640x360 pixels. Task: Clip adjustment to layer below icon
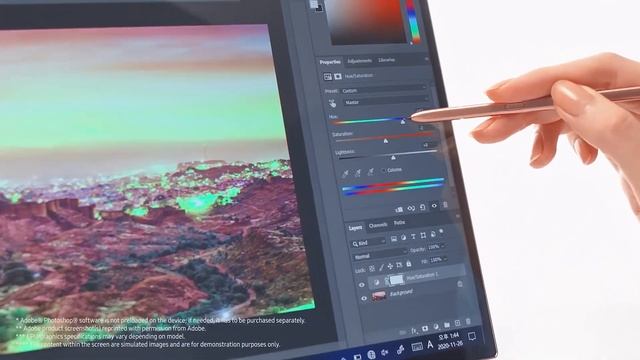point(399,209)
